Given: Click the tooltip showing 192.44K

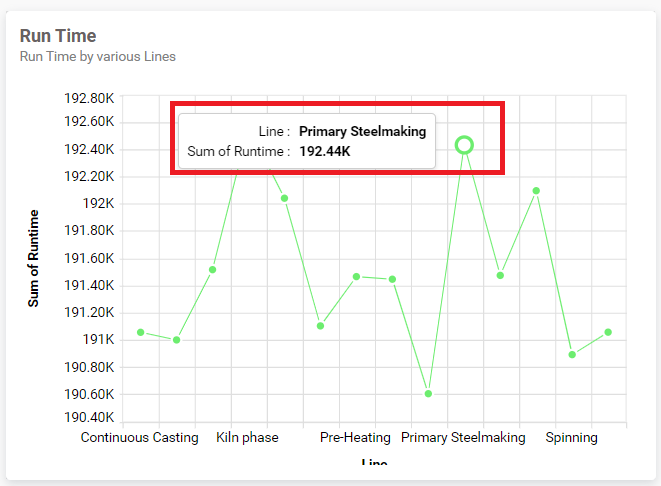Looking at the screenshot, I should pyautogui.click(x=307, y=141).
